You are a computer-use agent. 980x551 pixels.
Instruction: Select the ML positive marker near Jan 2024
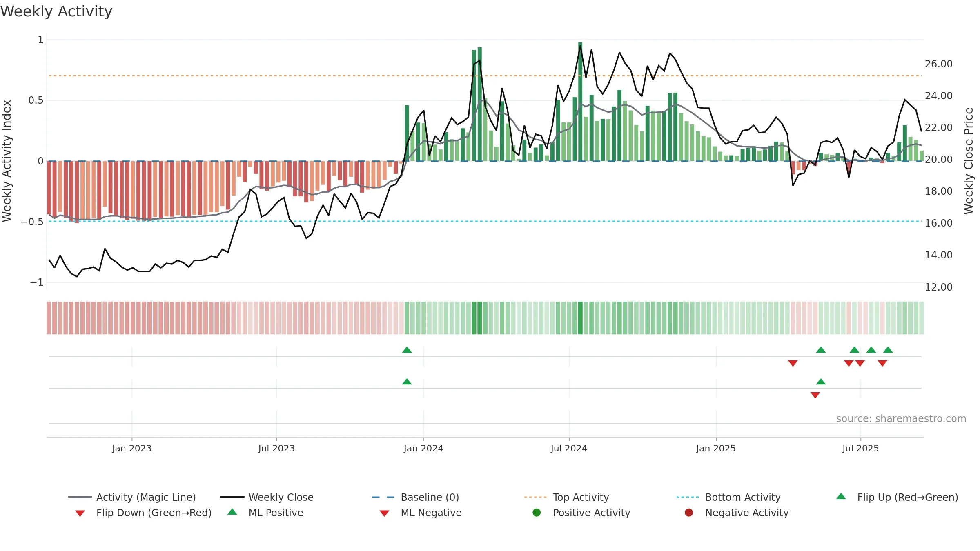point(407,382)
